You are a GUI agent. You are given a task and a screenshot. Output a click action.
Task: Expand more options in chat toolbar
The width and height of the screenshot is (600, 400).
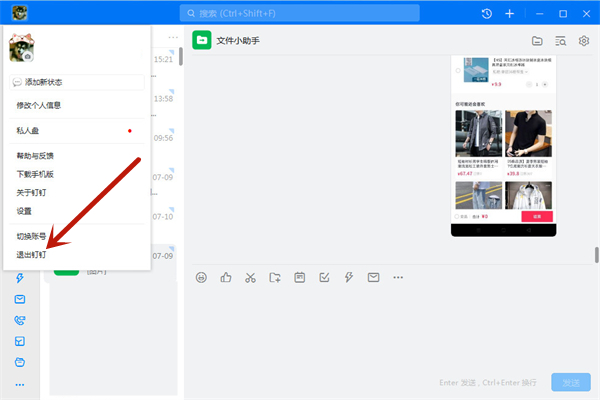point(398,277)
